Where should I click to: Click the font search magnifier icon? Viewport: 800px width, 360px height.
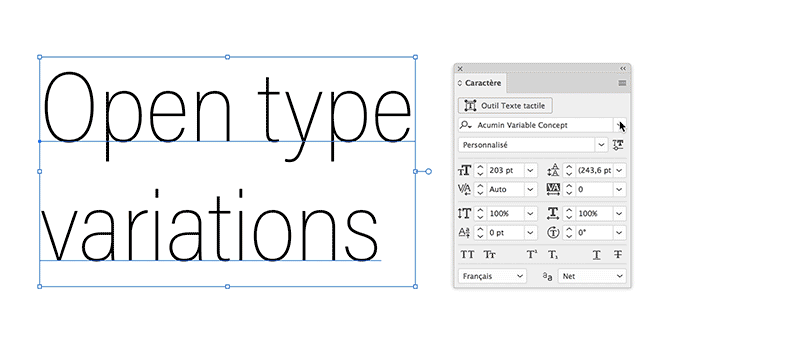tap(466, 125)
